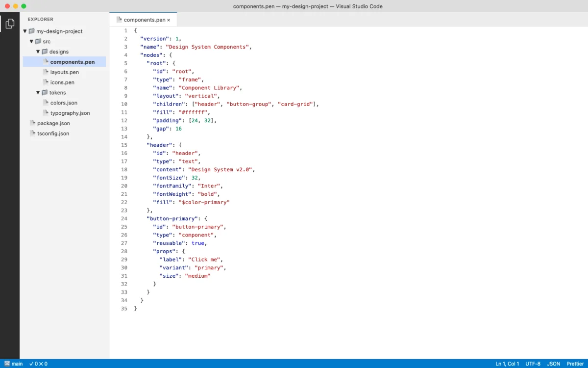This screenshot has width=588, height=368.
Task: Click the "medium" size value
Action: pos(197,276)
